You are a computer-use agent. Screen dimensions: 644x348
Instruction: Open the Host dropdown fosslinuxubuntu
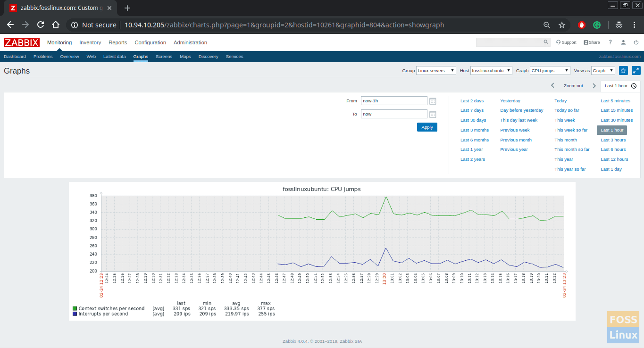coord(492,70)
